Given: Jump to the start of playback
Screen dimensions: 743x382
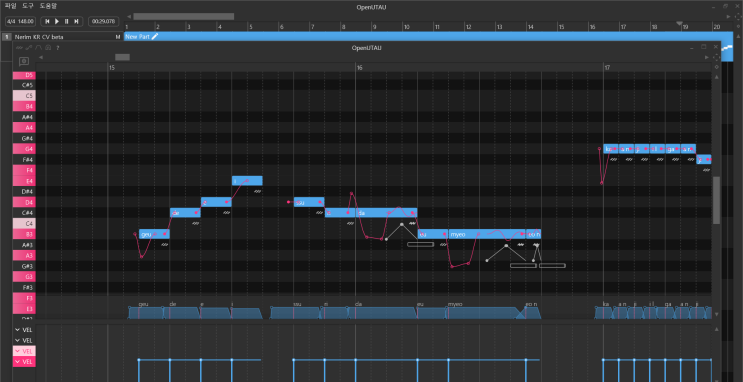Looking at the screenshot, I should pyautogui.click(x=47, y=21).
